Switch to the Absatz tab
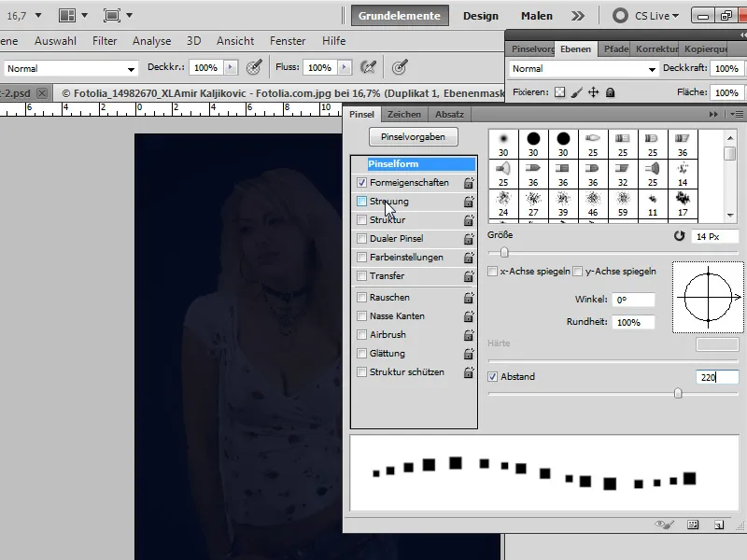This screenshot has width=747, height=560. pos(449,114)
